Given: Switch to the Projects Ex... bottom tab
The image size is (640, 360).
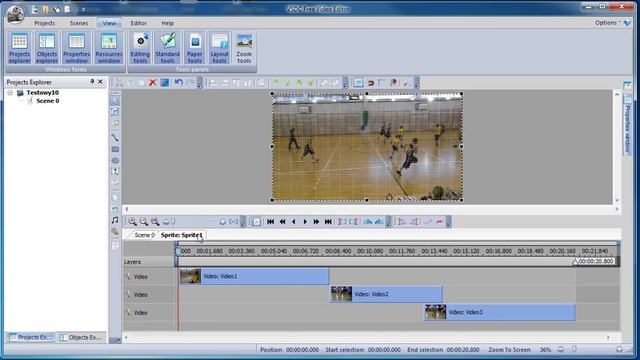Looking at the screenshot, I should coord(31,338).
